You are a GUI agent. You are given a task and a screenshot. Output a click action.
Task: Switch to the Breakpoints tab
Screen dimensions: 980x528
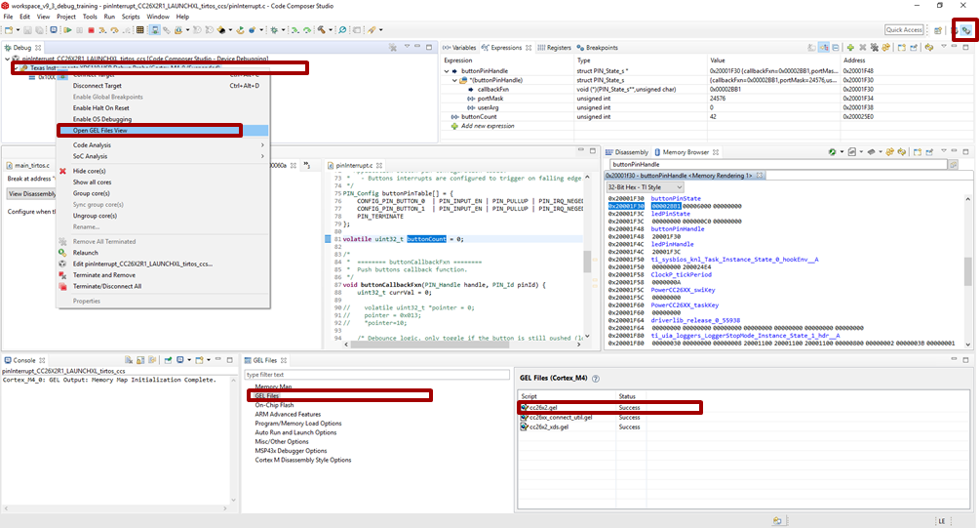[x=600, y=47]
